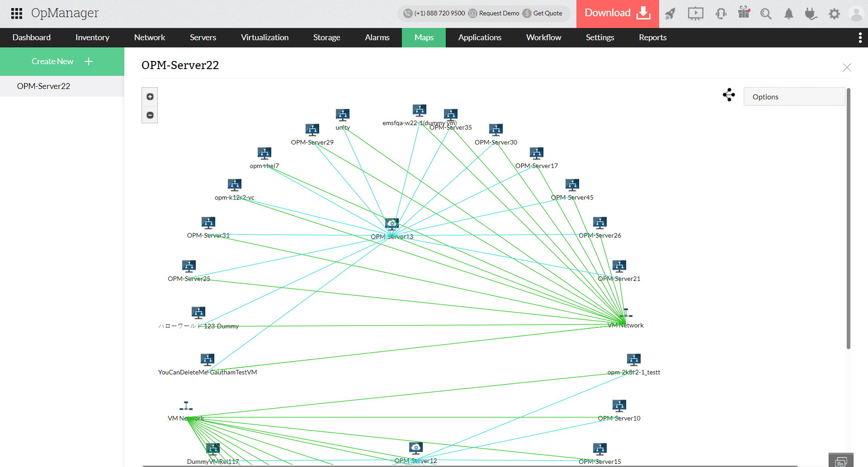Click the Get Quote link

coord(542,14)
